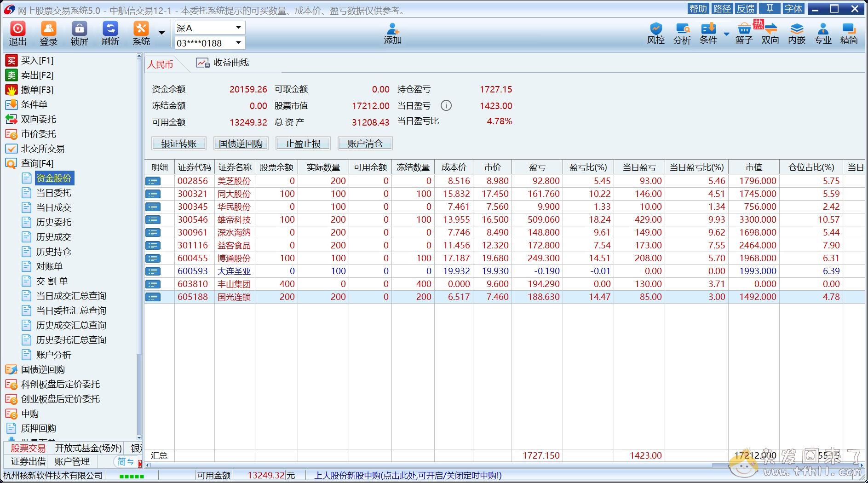This screenshot has height=483, width=868.
Task: Toggle the 简 compact switch at bottom
Action: 125,461
